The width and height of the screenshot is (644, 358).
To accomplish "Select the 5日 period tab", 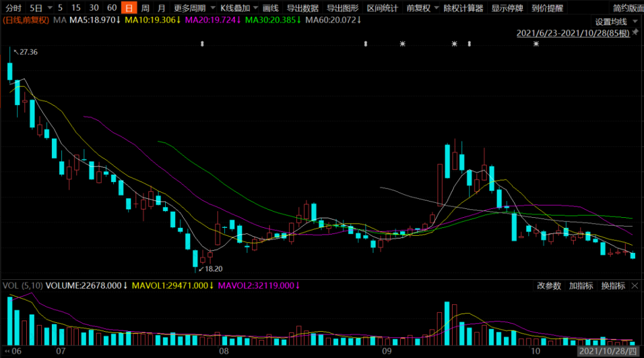I will [x=36, y=8].
